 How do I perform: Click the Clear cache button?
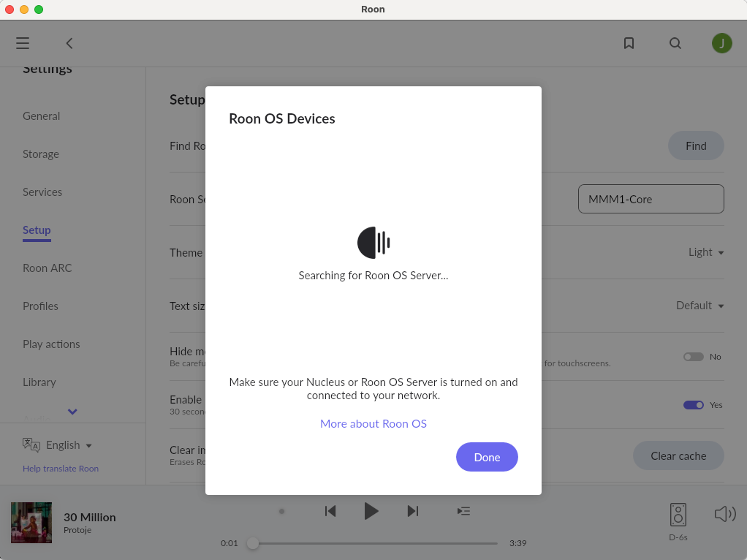click(678, 455)
